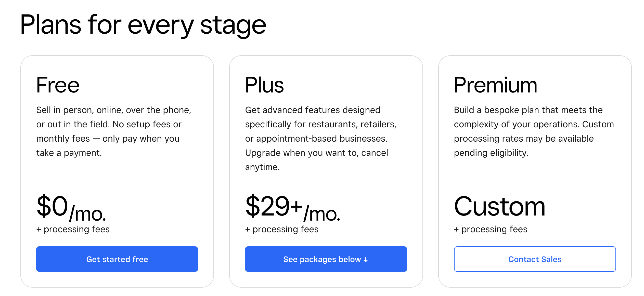Click processing fees under the Plus plan
The image size is (644, 296).
tap(282, 229)
